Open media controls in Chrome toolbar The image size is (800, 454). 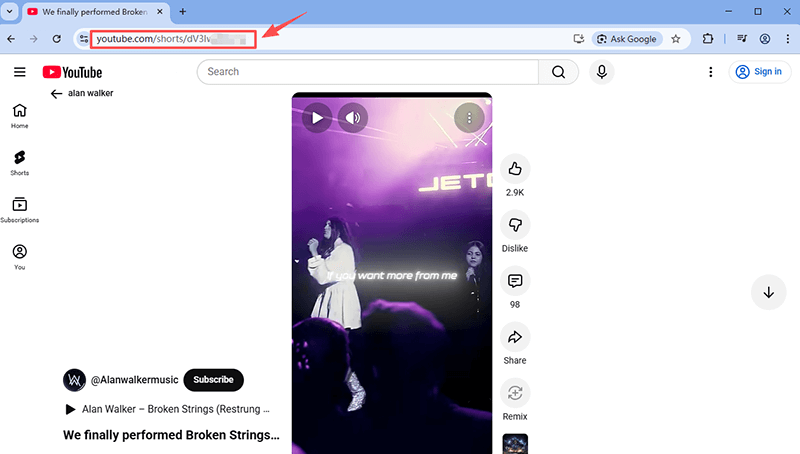(x=742, y=39)
